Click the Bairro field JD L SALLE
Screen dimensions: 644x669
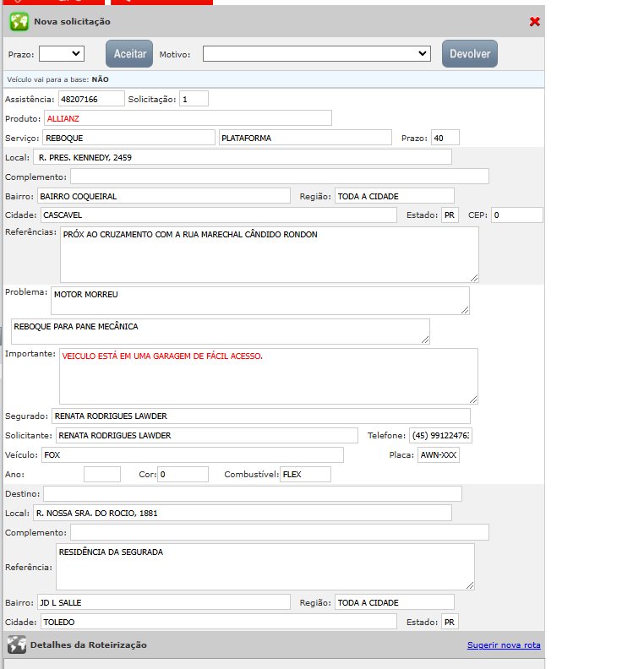[164, 602]
